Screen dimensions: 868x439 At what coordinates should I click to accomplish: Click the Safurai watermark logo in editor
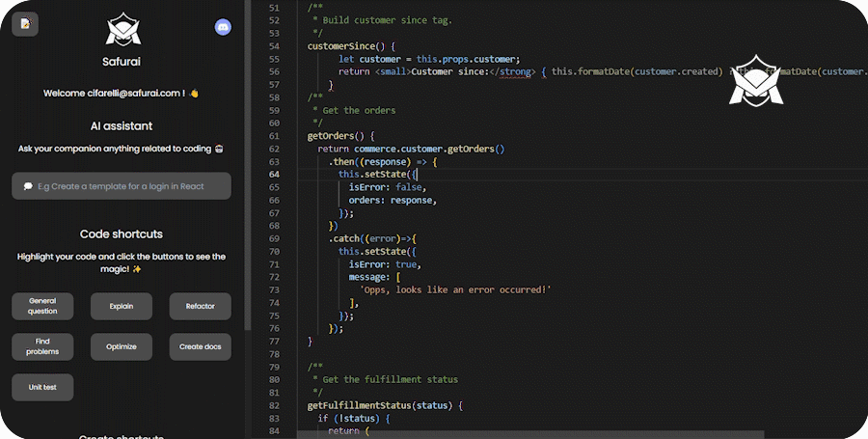pos(755,86)
